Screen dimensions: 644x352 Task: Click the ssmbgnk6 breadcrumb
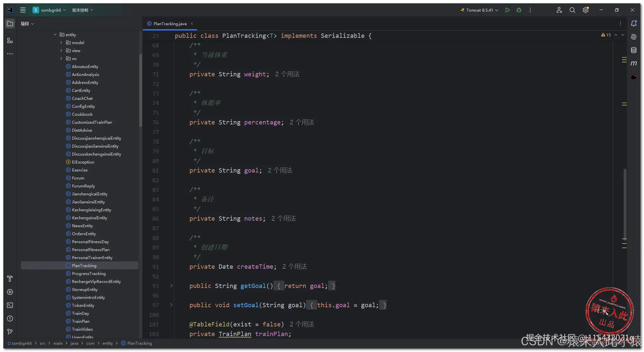coord(20,343)
